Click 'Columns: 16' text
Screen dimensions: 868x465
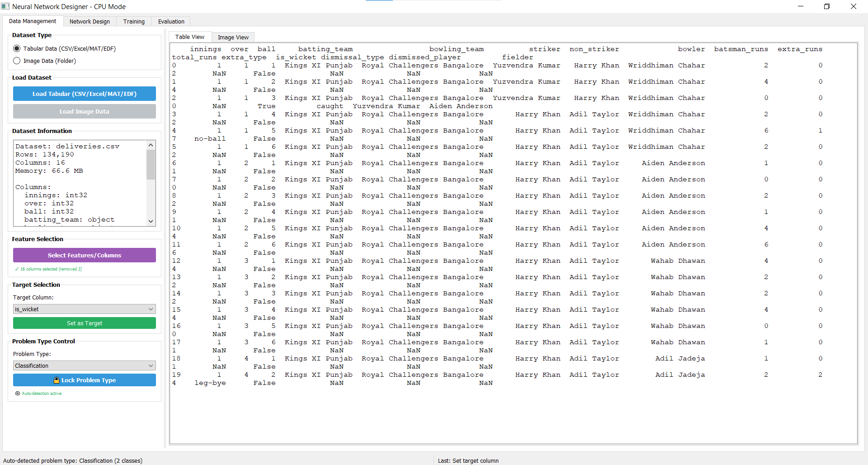pos(40,162)
